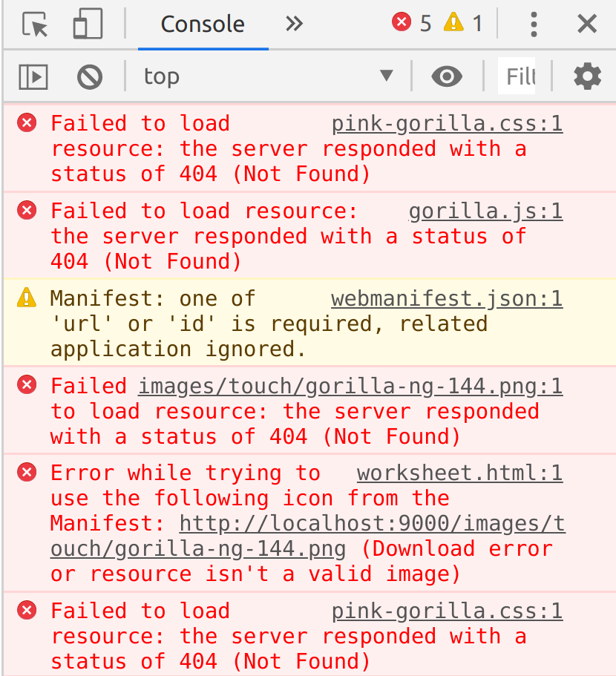Open gorilla.js:1 source link
The width and height of the screenshot is (616, 676).
[x=486, y=211]
